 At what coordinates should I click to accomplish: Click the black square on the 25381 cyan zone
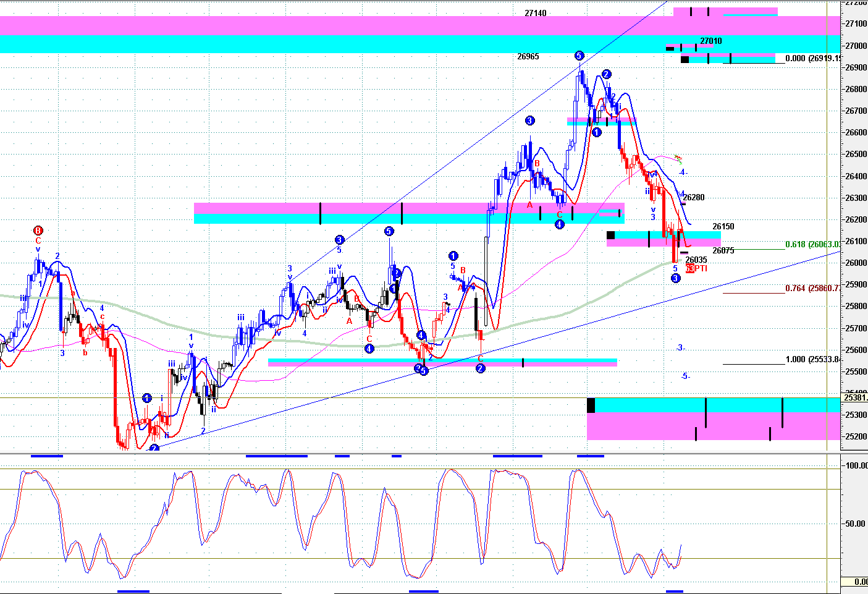[591, 405]
